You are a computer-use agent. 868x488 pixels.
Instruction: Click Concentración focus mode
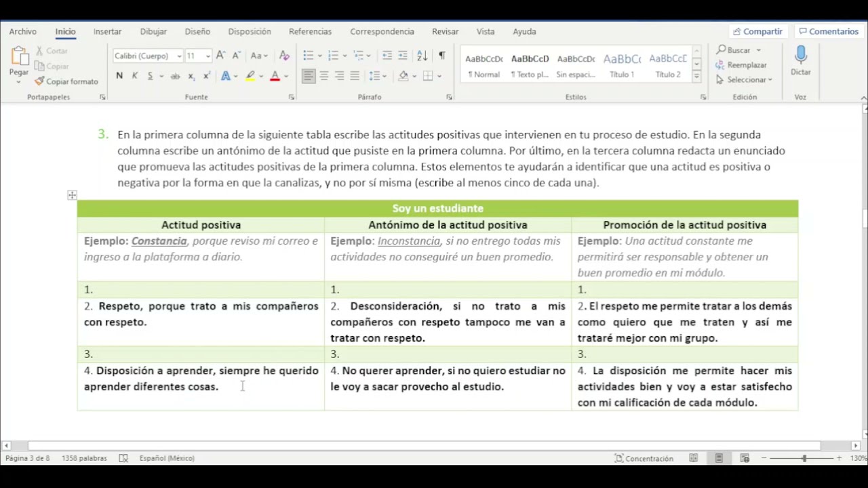[x=644, y=458]
